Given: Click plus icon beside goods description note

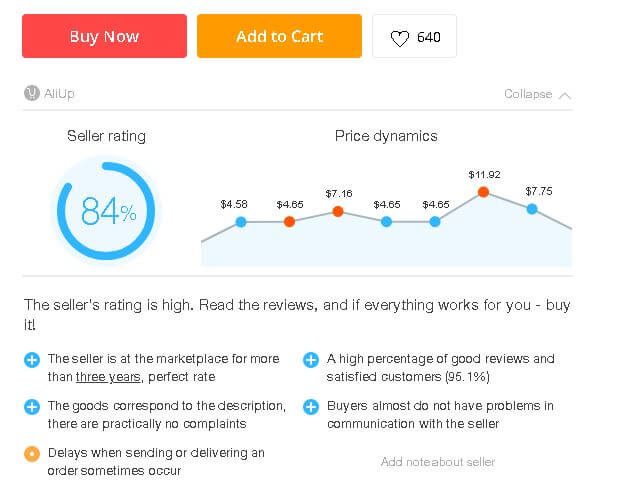Looking at the screenshot, I should (32, 407).
